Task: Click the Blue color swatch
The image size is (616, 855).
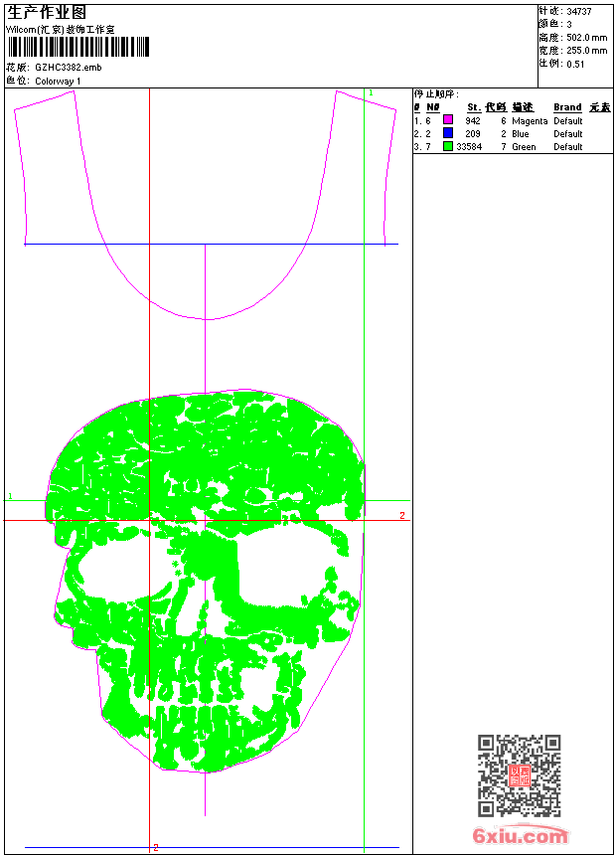Action: click(x=448, y=133)
